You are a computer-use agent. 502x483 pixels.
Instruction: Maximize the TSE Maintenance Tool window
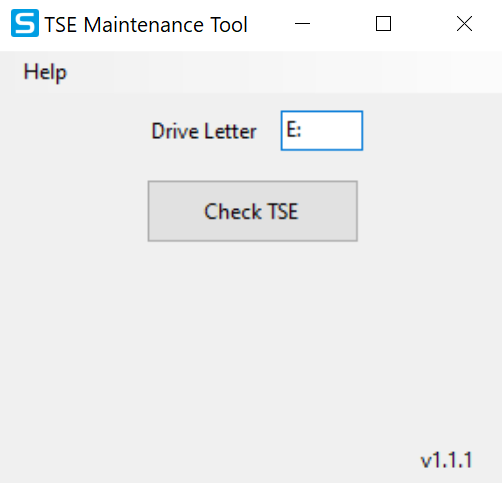click(383, 24)
